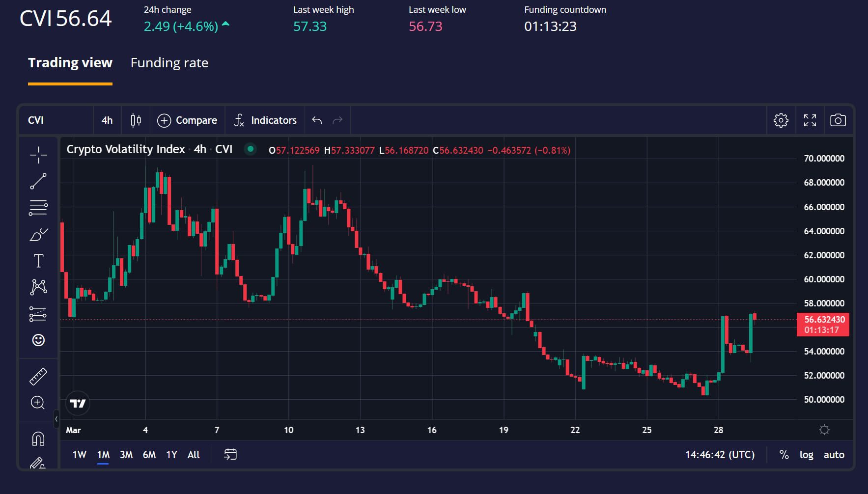868x494 pixels.
Task: Open chart settings gear icon
Action: click(x=781, y=120)
